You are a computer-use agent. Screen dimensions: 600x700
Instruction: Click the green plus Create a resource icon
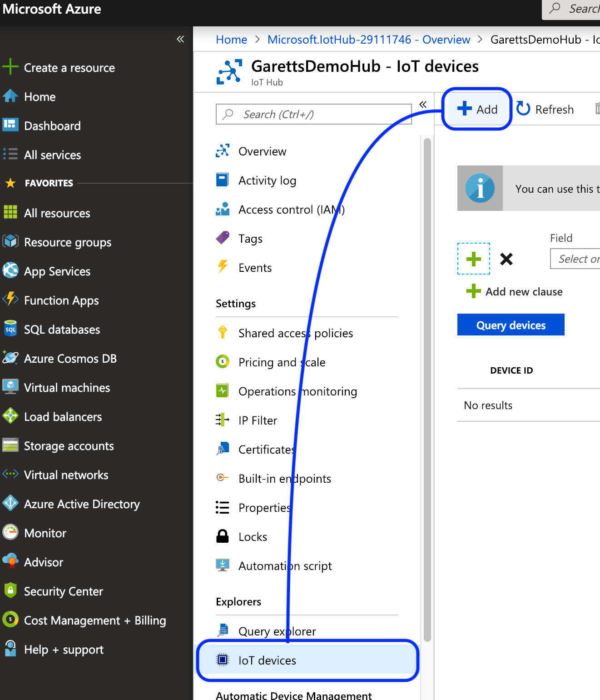pyautogui.click(x=10, y=67)
